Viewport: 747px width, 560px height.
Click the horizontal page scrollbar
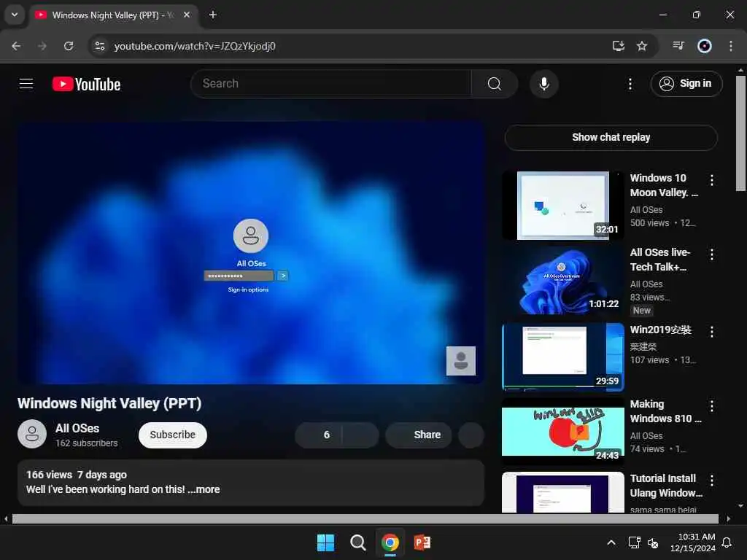tap(365, 518)
